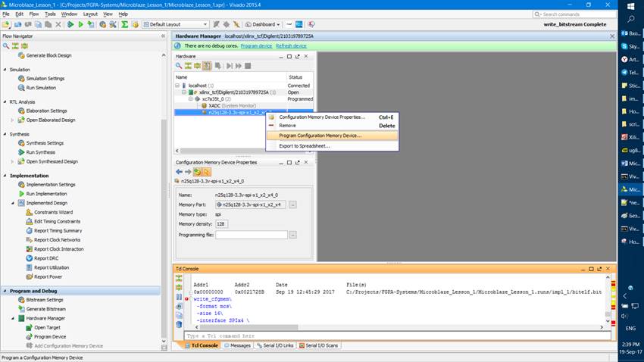Click the Tcl Console trash clear icon
Screen dimensions: 644x362
coord(179,323)
